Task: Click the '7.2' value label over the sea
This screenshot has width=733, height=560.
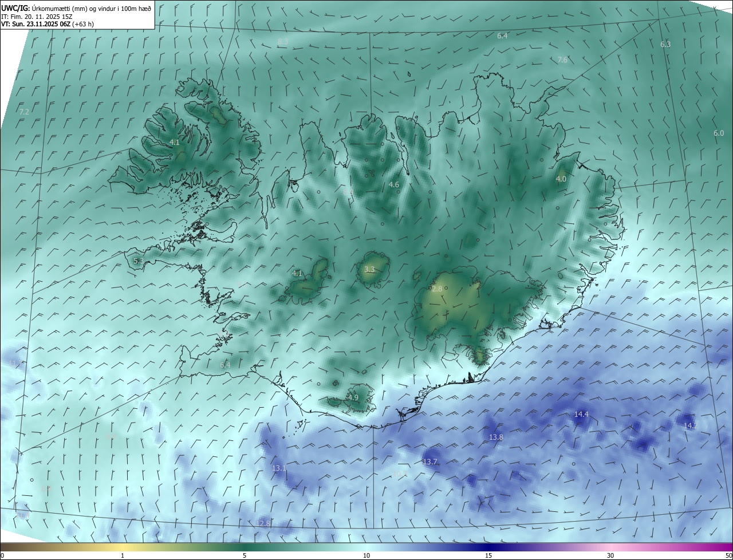Action: point(24,112)
